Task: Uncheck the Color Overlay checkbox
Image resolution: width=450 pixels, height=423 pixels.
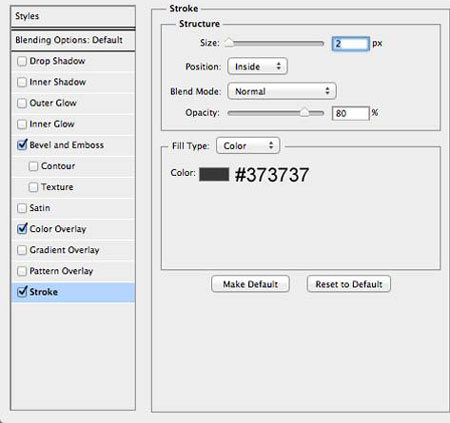Action: [22, 229]
